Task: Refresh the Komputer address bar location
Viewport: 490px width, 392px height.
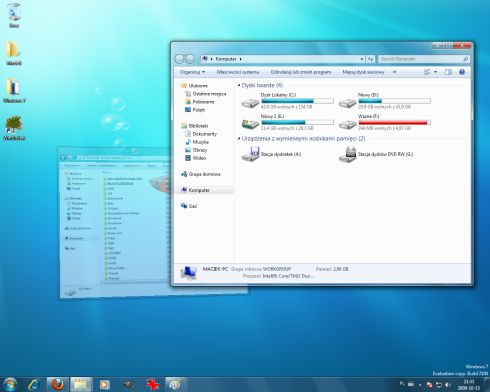Action: click(x=371, y=59)
